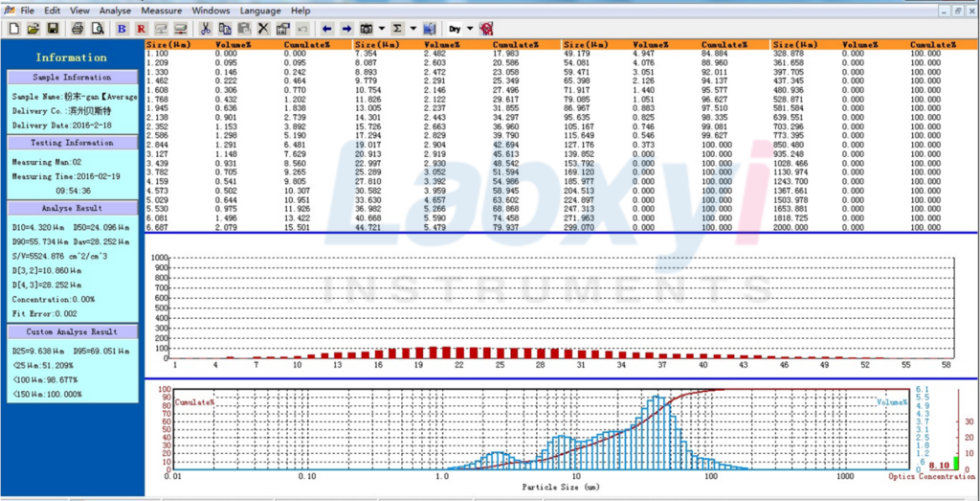
Task: Select the Sample Name text line
Action: pyautogui.click(x=75, y=97)
